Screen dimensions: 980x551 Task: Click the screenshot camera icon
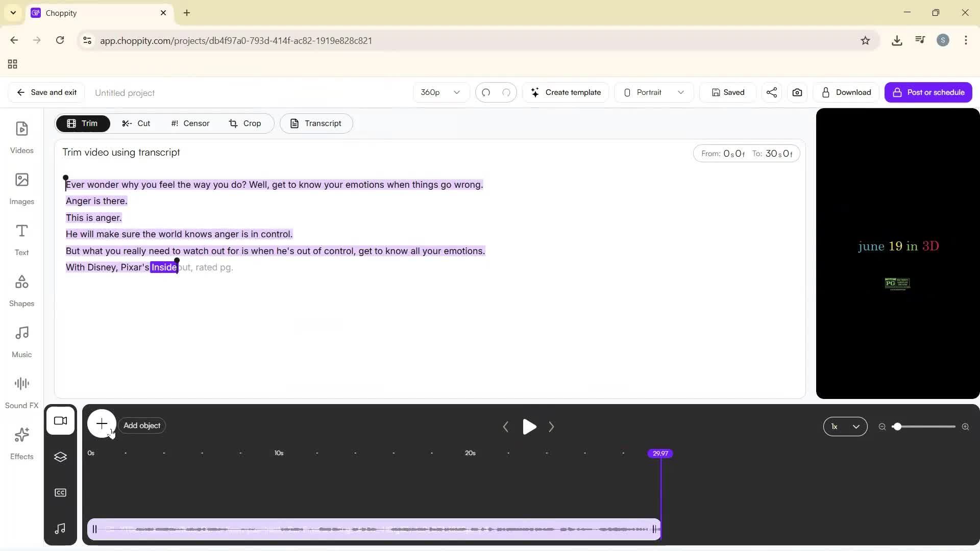point(797,92)
